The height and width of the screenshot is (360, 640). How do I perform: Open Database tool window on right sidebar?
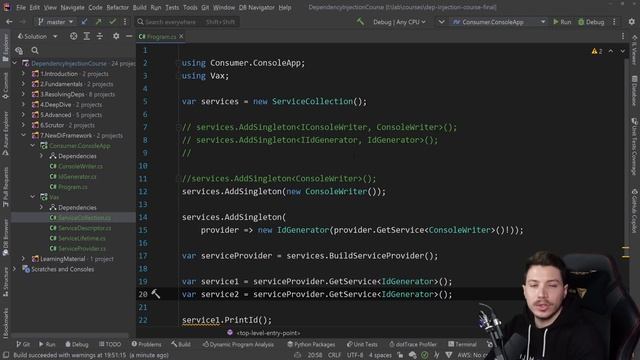pyautogui.click(x=634, y=91)
